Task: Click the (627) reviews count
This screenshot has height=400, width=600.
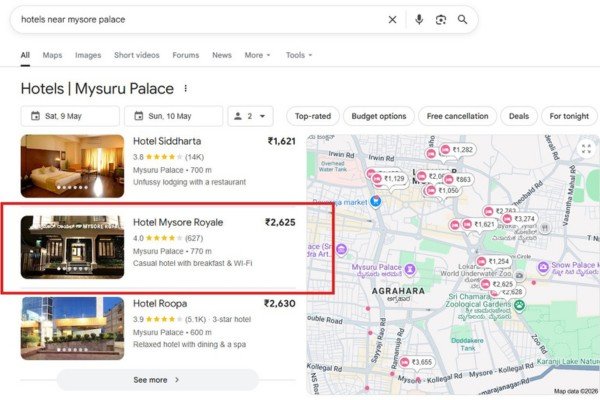Action: coord(194,238)
